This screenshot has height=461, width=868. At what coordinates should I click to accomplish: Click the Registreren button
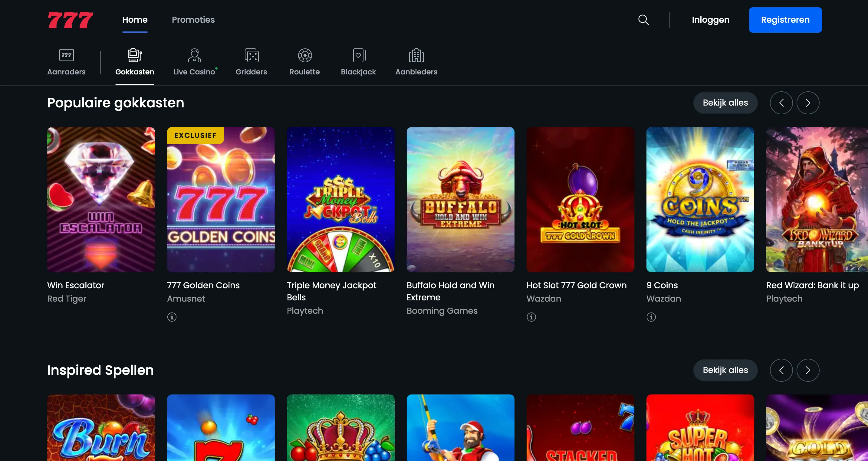pos(785,20)
